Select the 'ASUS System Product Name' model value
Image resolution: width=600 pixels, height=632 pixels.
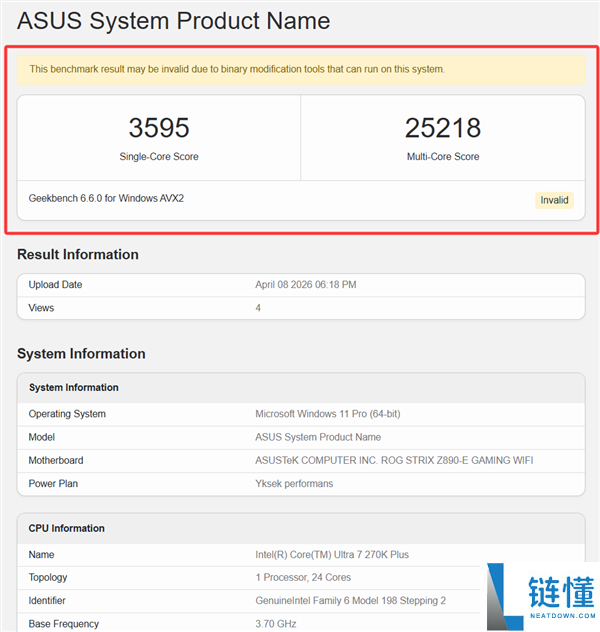[318, 437]
